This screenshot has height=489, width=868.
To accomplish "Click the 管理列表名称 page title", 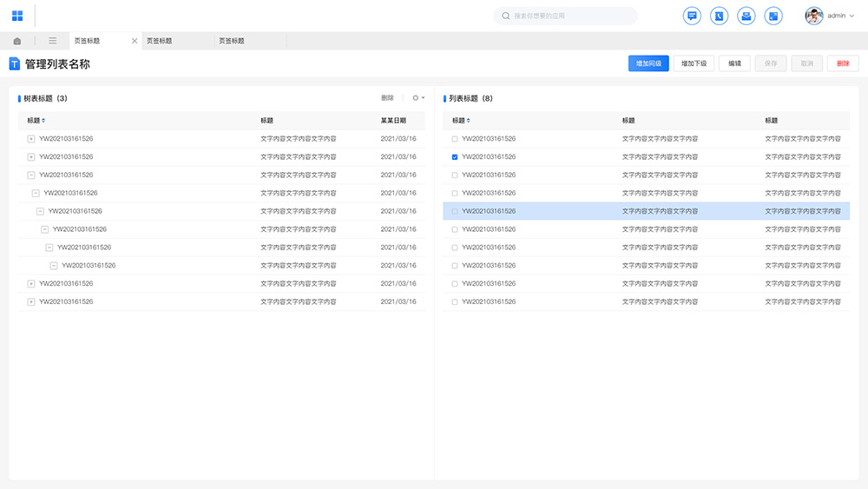I will 57,64.
